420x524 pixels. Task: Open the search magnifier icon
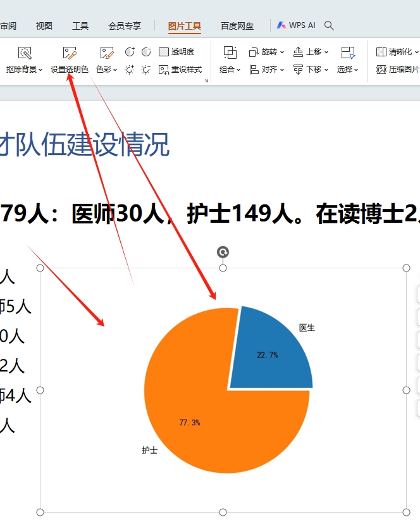329,25
